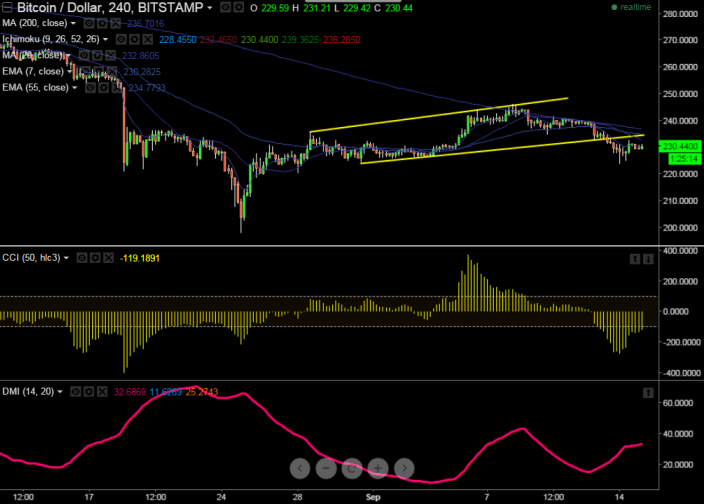
Task: Open settings for the Bitcoin / Dollar main series
Action: click(239, 7)
